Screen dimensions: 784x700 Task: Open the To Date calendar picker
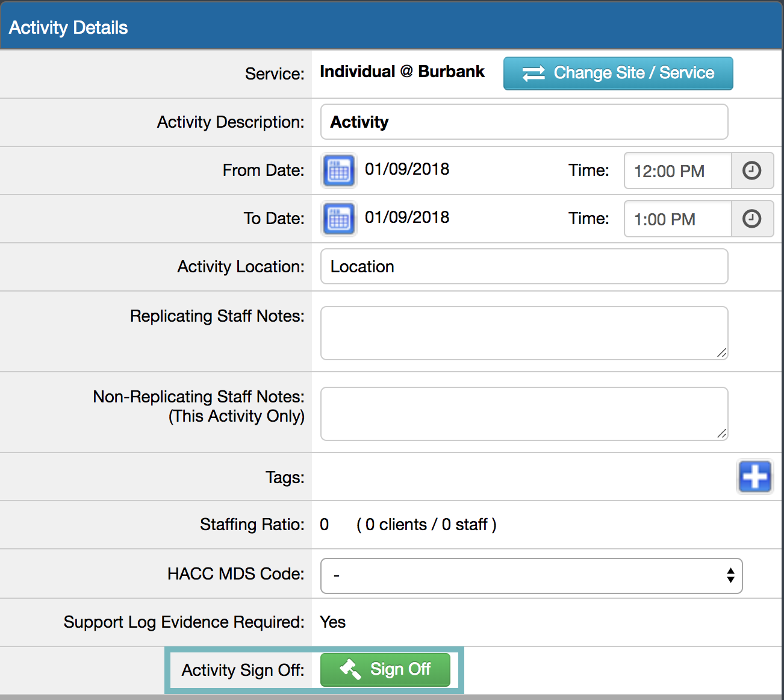[338, 219]
